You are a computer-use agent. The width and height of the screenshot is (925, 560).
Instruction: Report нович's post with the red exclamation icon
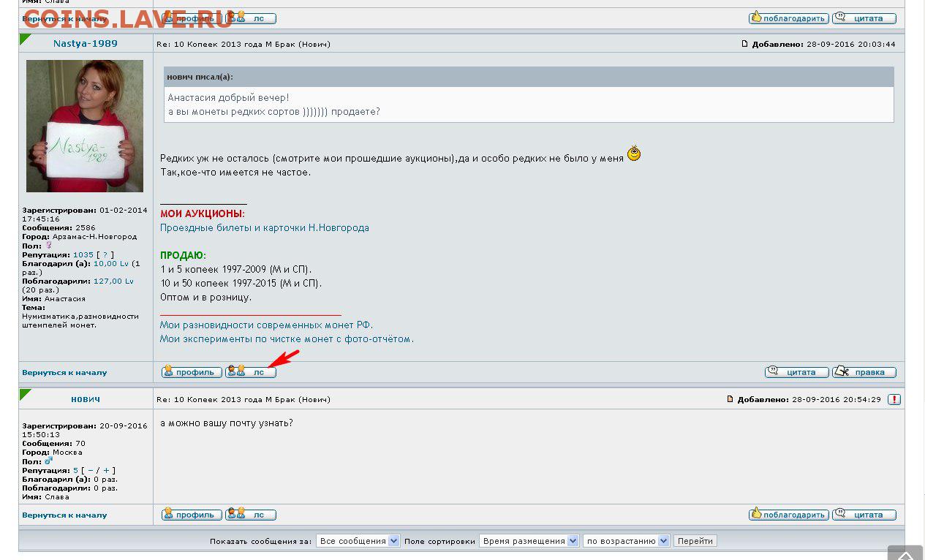[x=894, y=399]
